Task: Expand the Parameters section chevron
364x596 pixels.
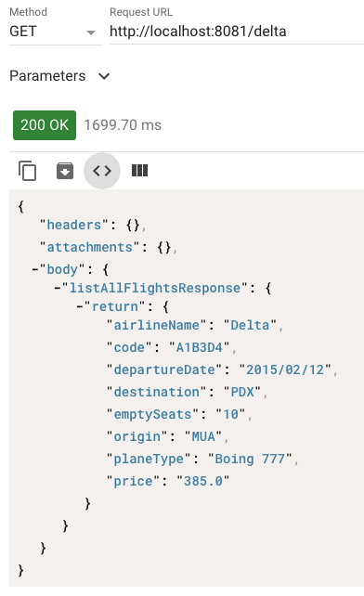Action: [104, 76]
